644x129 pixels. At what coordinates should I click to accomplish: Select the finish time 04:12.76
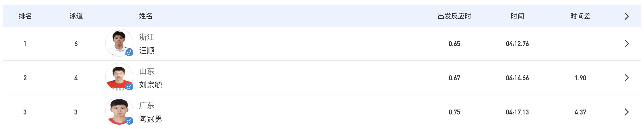(517, 44)
